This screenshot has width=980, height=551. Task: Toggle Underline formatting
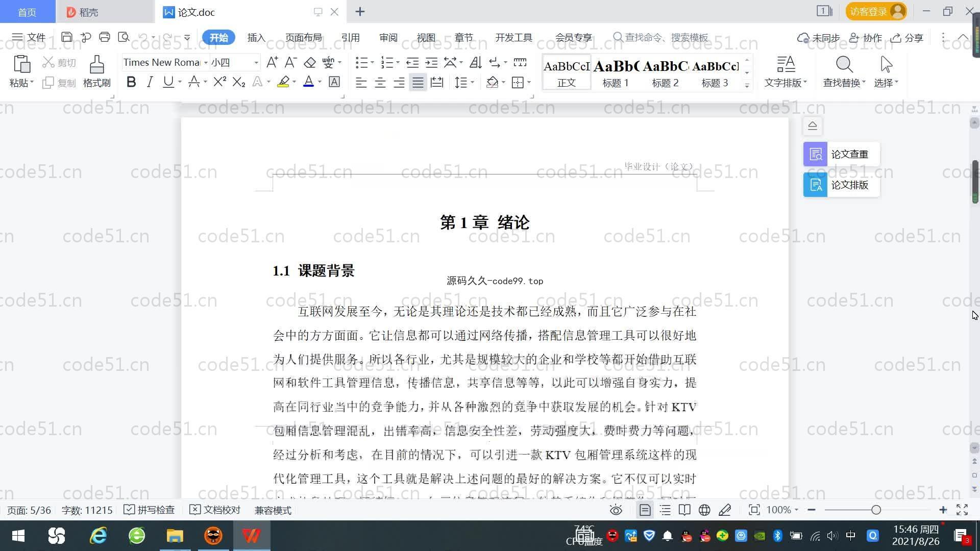point(168,82)
